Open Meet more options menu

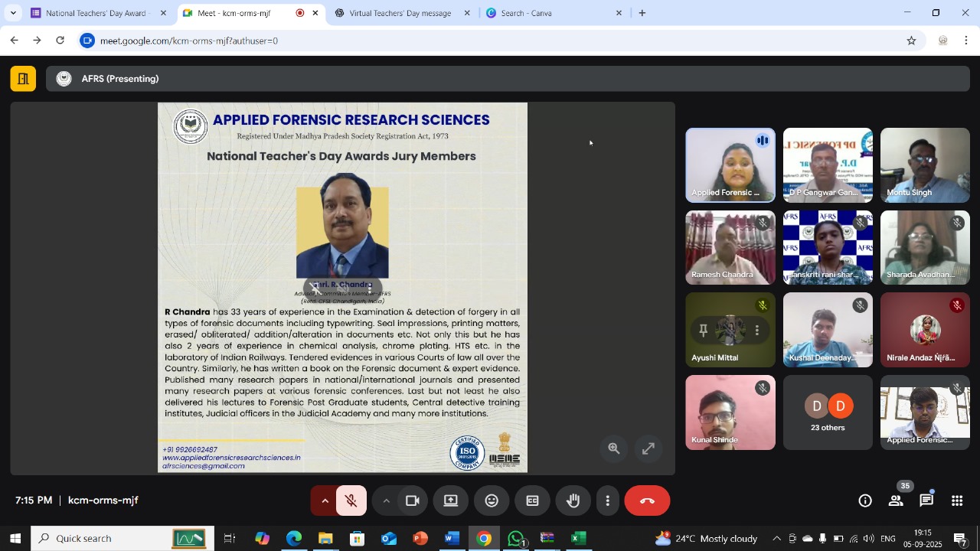click(608, 500)
